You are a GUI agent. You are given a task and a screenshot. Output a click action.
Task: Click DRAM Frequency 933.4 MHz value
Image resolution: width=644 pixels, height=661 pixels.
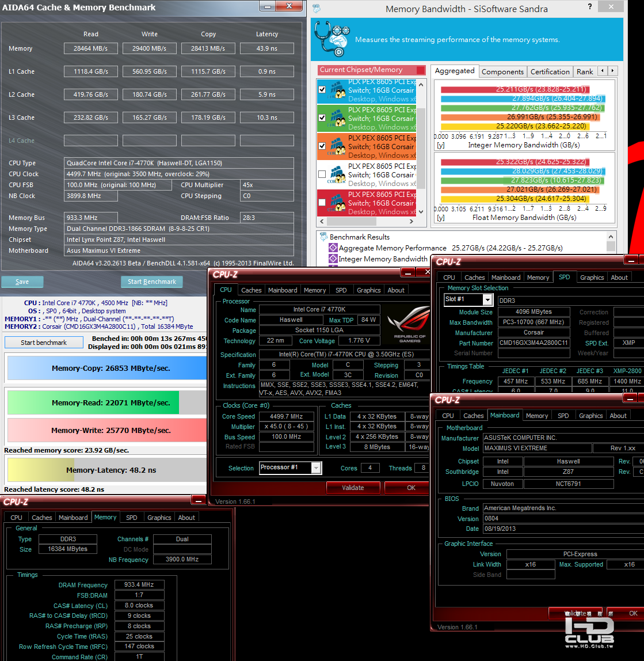point(139,584)
